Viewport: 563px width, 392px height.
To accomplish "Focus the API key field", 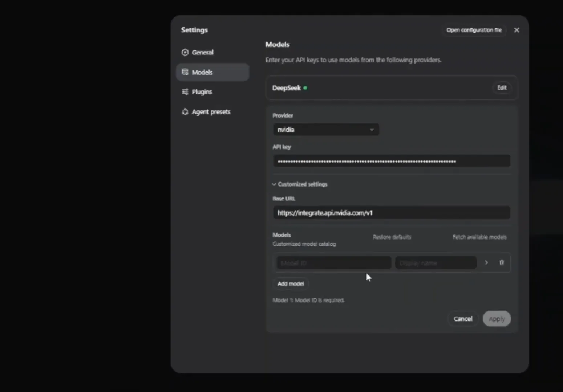I will 392,161.
